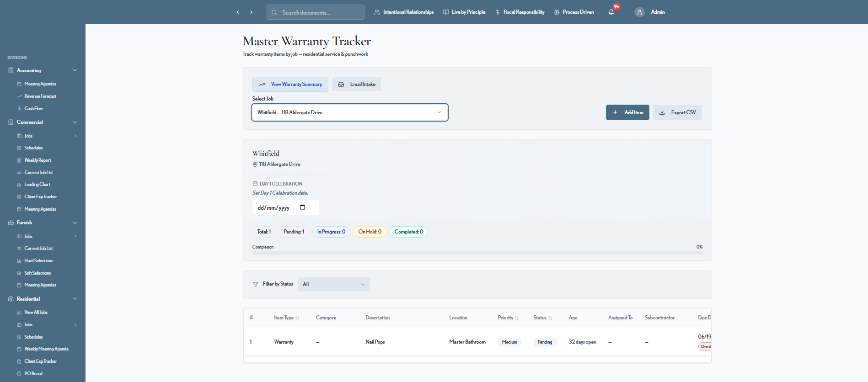
Task: Open Process Driven menu
Action: [x=574, y=12]
